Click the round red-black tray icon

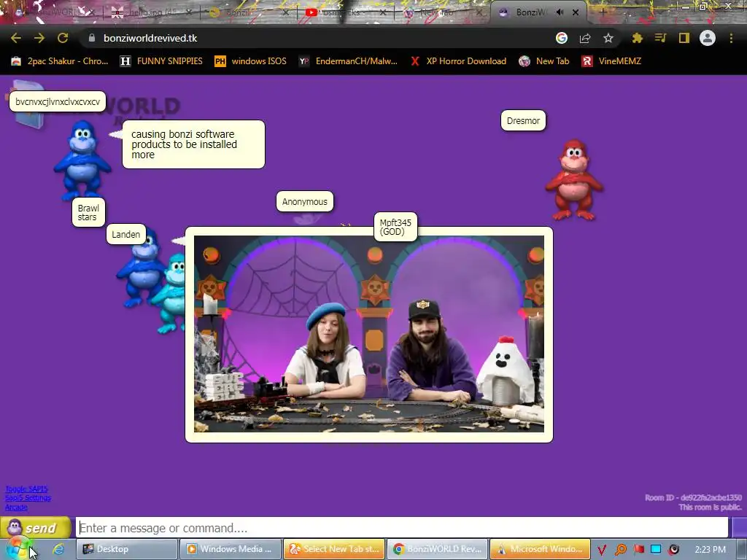[673, 550]
